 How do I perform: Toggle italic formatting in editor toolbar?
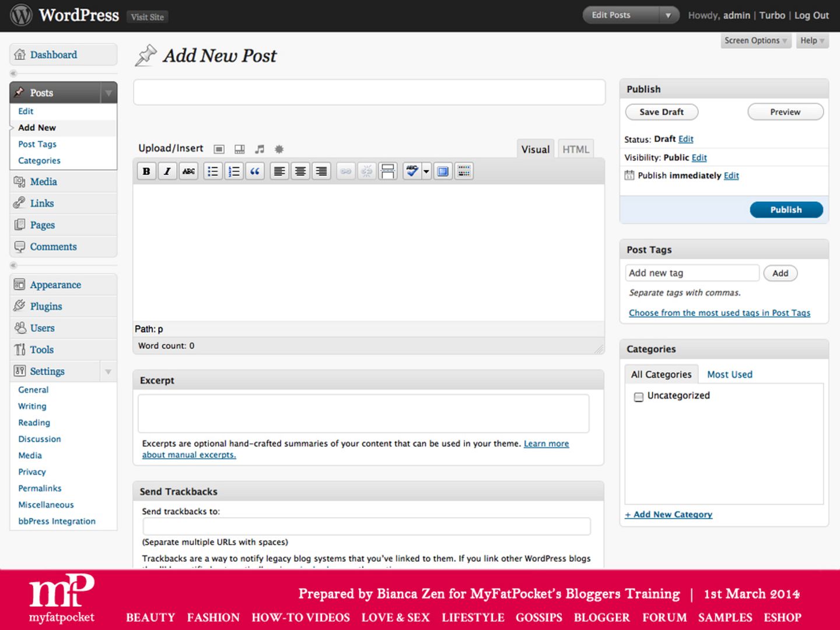167,171
